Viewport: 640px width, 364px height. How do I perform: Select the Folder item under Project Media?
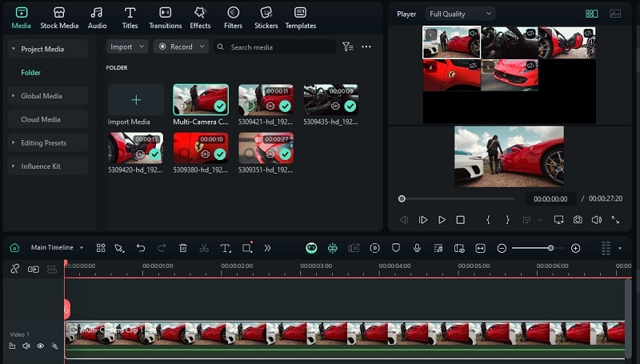[x=30, y=73]
